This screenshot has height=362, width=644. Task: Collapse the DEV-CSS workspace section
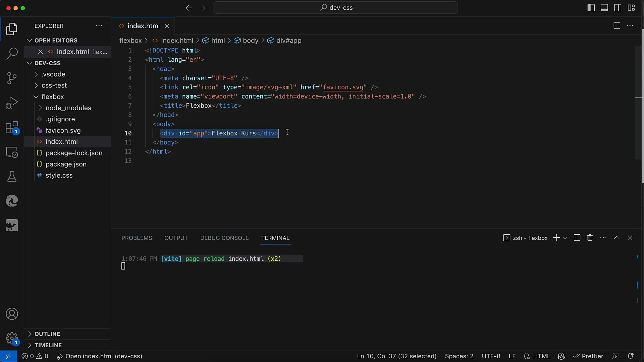pyautogui.click(x=67, y=63)
